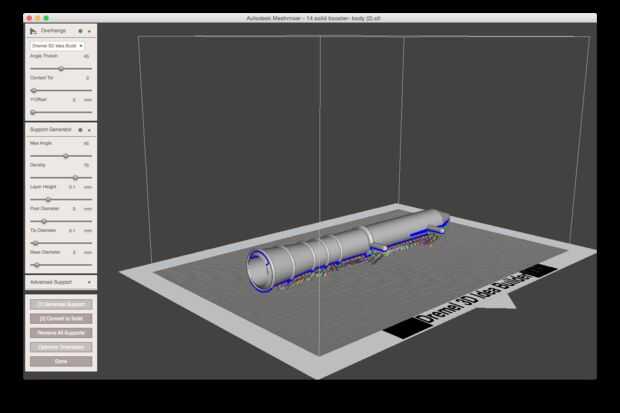Open the Support Generator gear settings
The width and height of the screenshot is (620, 413).
(x=80, y=130)
